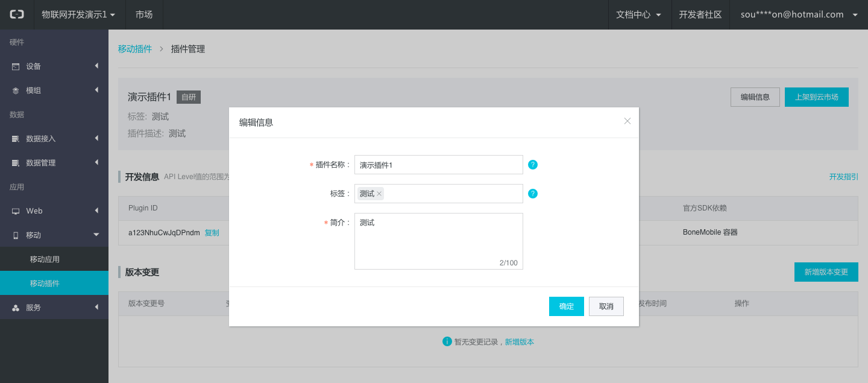868x383 pixels.
Task: Click the platform logo in top-left corner
Action: pyautogui.click(x=17, y=14)
